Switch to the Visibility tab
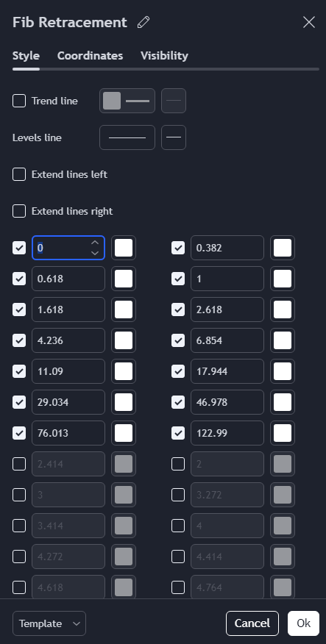 (164, 56)
